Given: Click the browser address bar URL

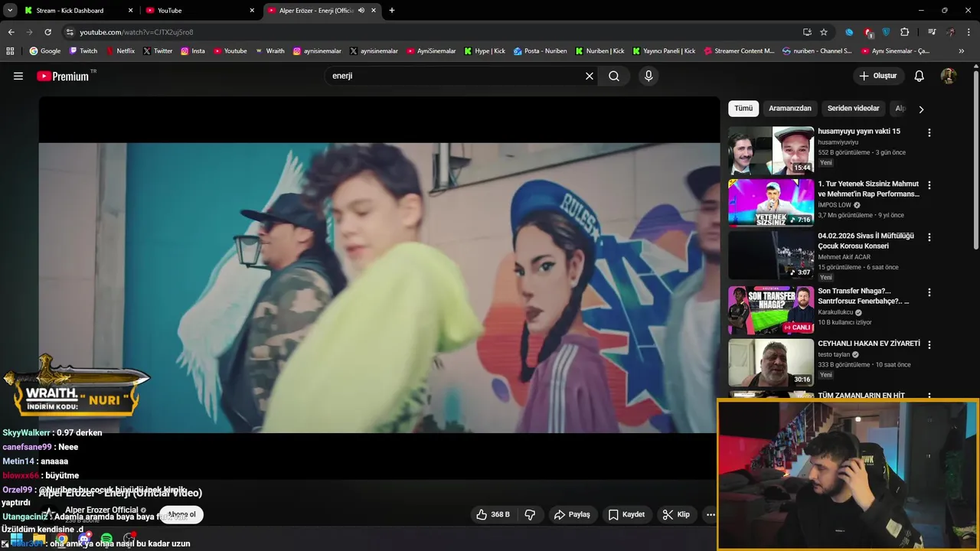Looking at the screenshot, I should (x=136, y=32).
